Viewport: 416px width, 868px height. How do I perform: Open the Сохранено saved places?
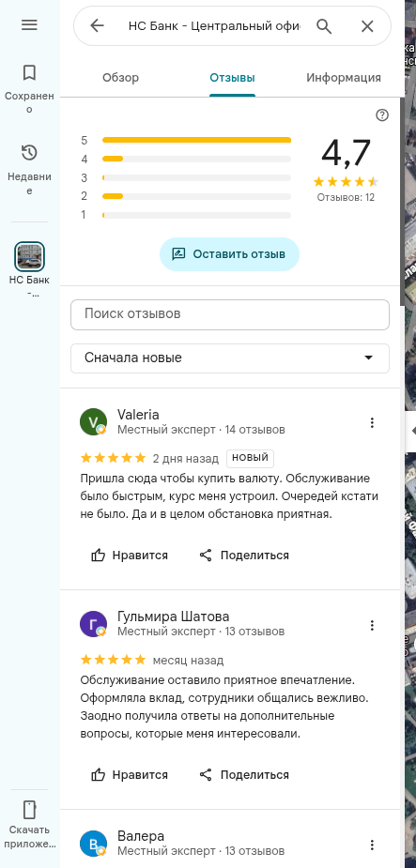point(29,88)
